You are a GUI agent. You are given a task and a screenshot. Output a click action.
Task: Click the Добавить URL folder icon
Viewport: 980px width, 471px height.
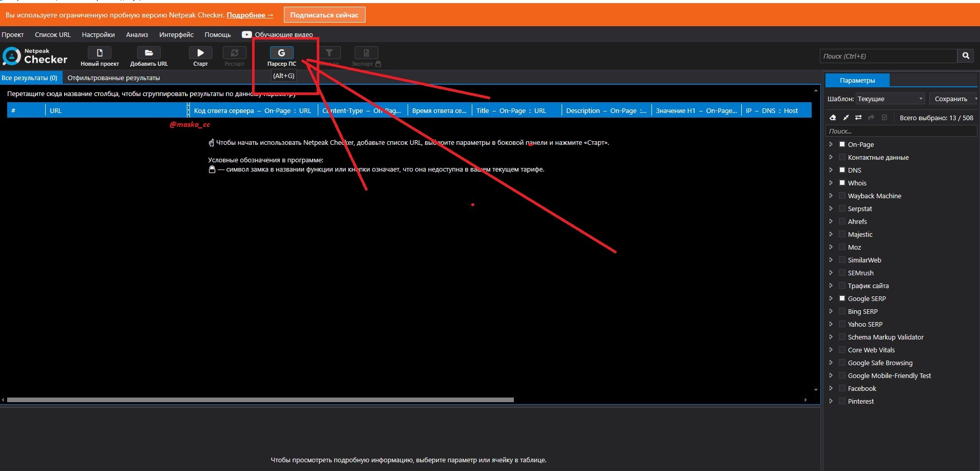point(149,53)
